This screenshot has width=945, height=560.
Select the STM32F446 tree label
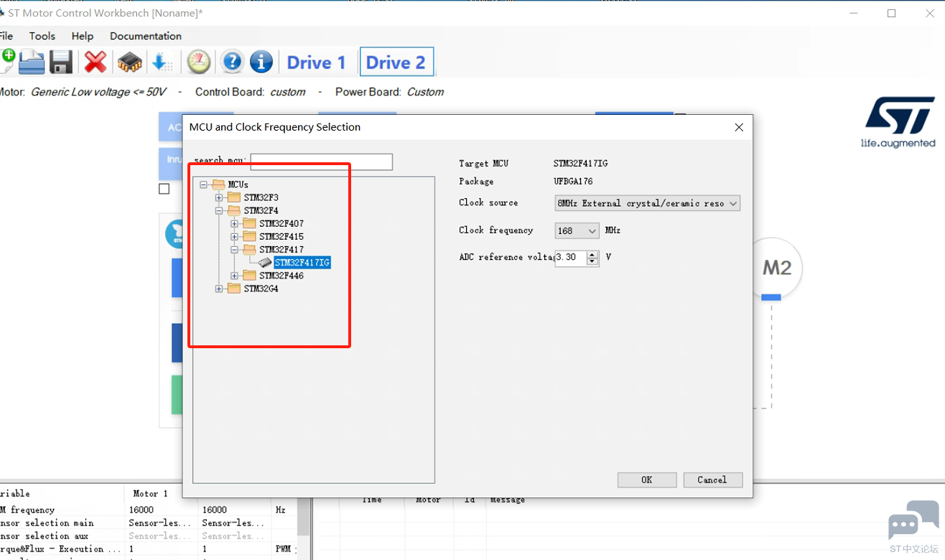281,276
